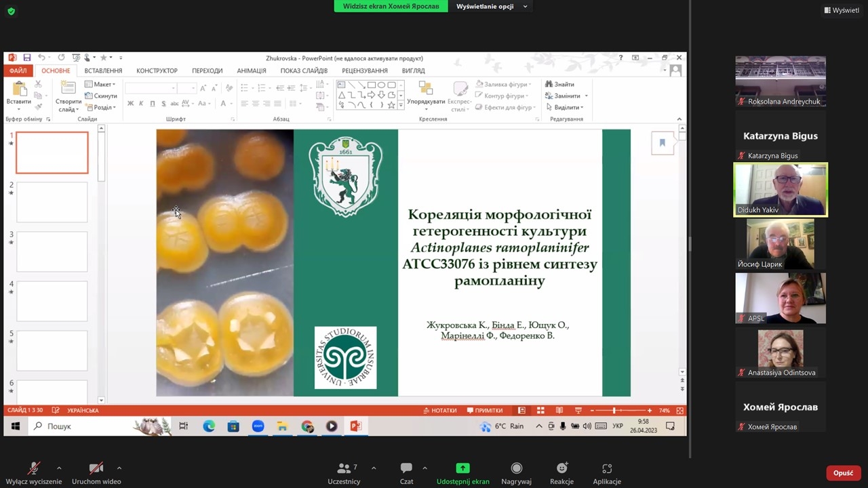Turn on camera with Uruchom wideo
868x488 pixels.
pyautogui.click(x=96, y=468)
